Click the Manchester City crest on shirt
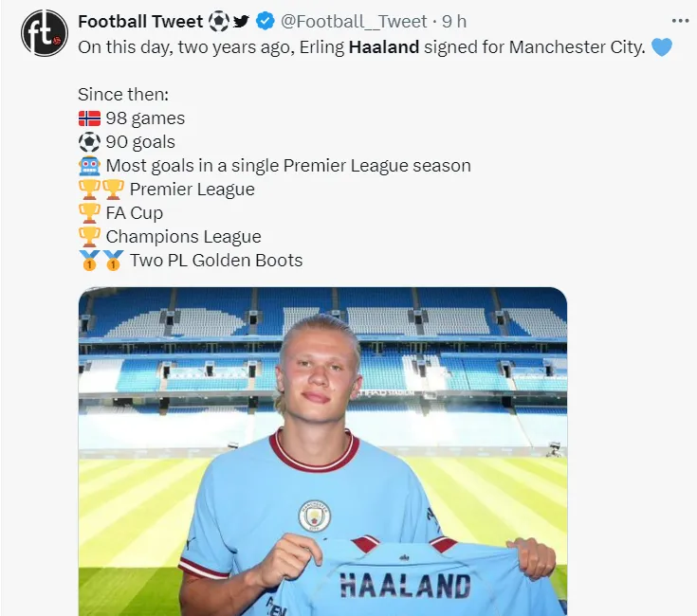 point(315,516)
